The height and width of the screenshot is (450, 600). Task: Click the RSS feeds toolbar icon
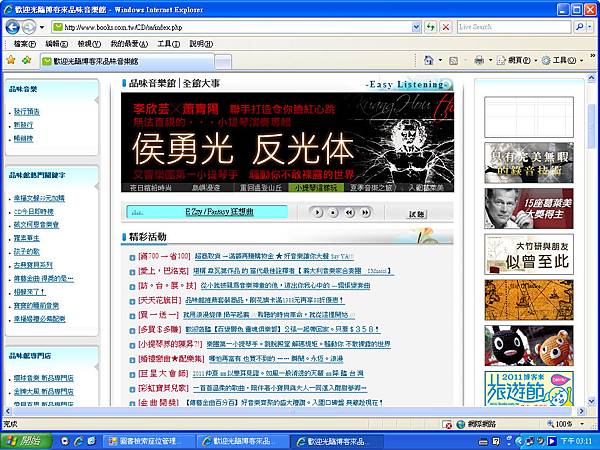pos(453,60)
